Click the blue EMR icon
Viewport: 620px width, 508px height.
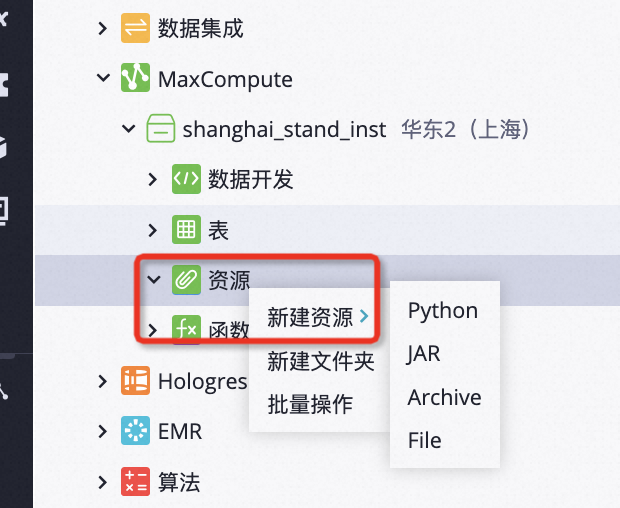click(135, 432)
